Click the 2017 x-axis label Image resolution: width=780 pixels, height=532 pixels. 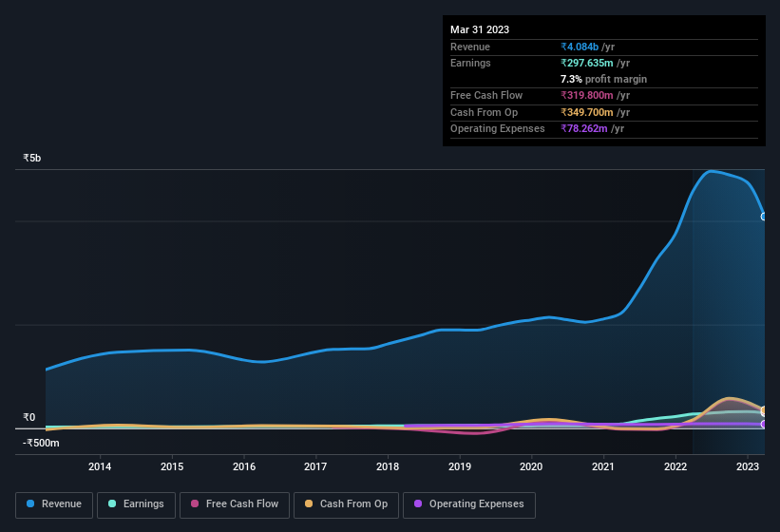pos(315,466)
